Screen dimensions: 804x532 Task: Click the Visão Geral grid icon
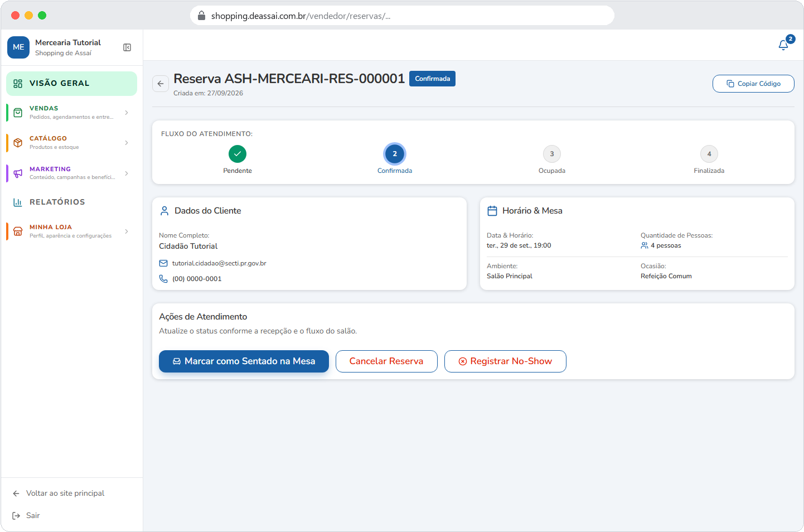click(18, 84)
